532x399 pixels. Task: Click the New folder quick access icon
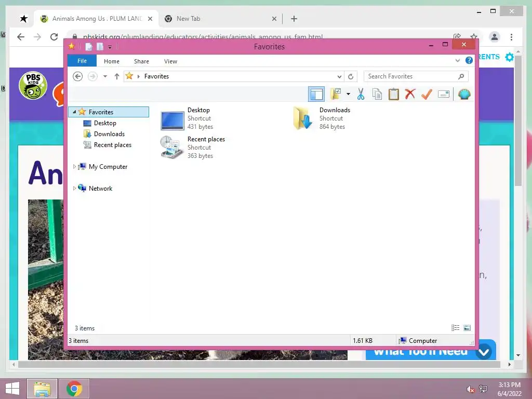click(100, 46)
